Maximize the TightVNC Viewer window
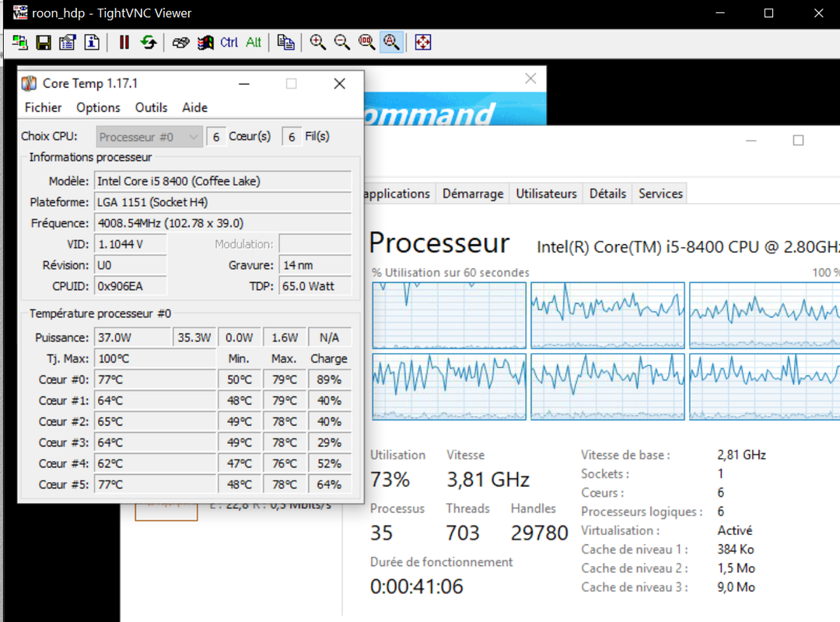Viewport: 840px width, 622px height. (x=768, y=13)
